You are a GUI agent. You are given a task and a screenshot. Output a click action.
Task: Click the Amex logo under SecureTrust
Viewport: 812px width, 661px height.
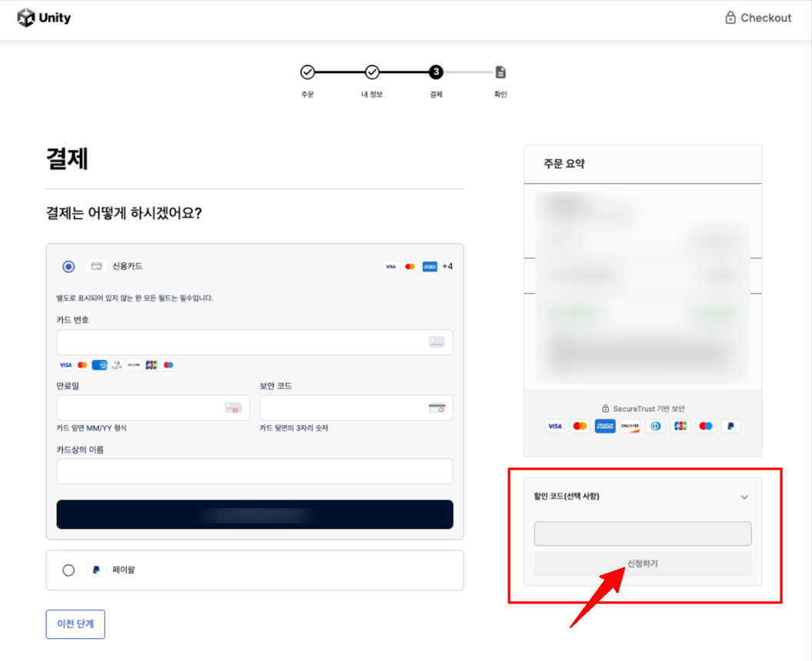tap(605, 426)
